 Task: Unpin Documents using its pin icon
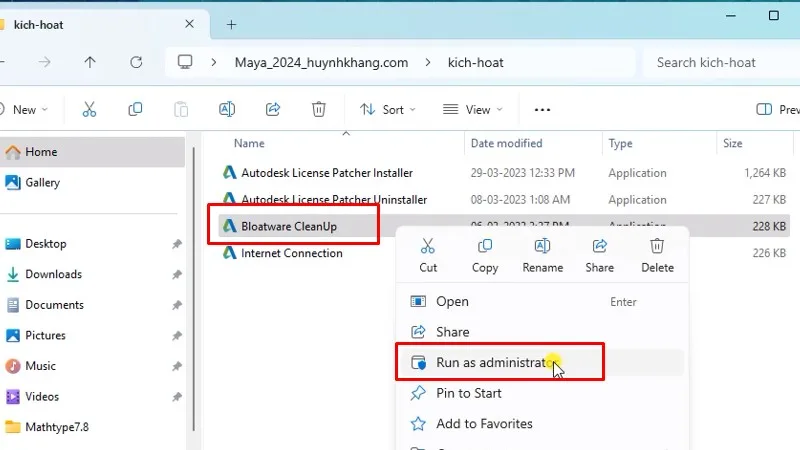coord(177,305)
